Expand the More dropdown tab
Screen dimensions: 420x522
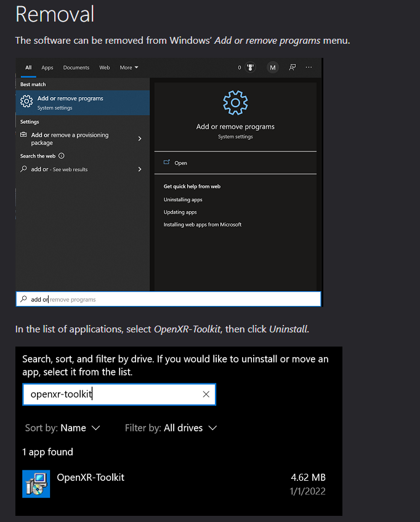[129, 68]
